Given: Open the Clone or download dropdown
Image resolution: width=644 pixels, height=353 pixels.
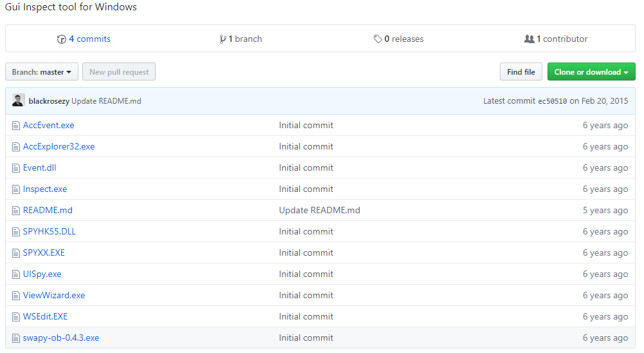Looking at the screenshot, I should [x=591, y=72].
